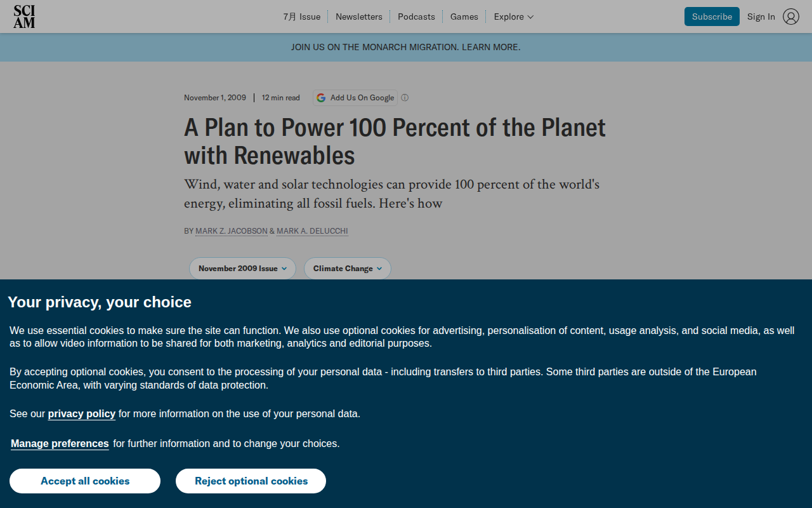Expand the Climate Change topic dropdown
Viewport: 812px width, 508px height.
point(348,269)
